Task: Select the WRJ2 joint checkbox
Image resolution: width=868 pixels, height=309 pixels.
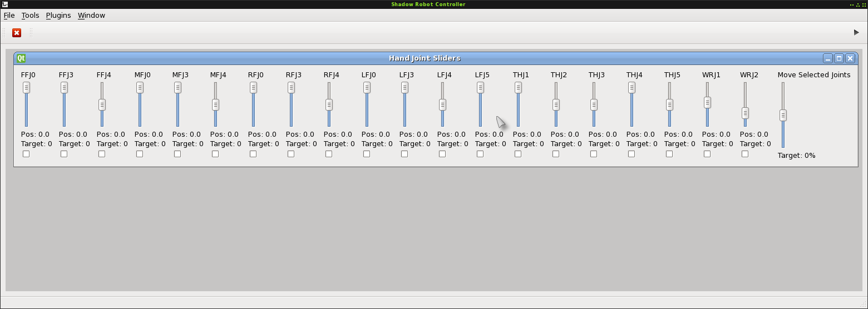Action: (x=745, y=154)
